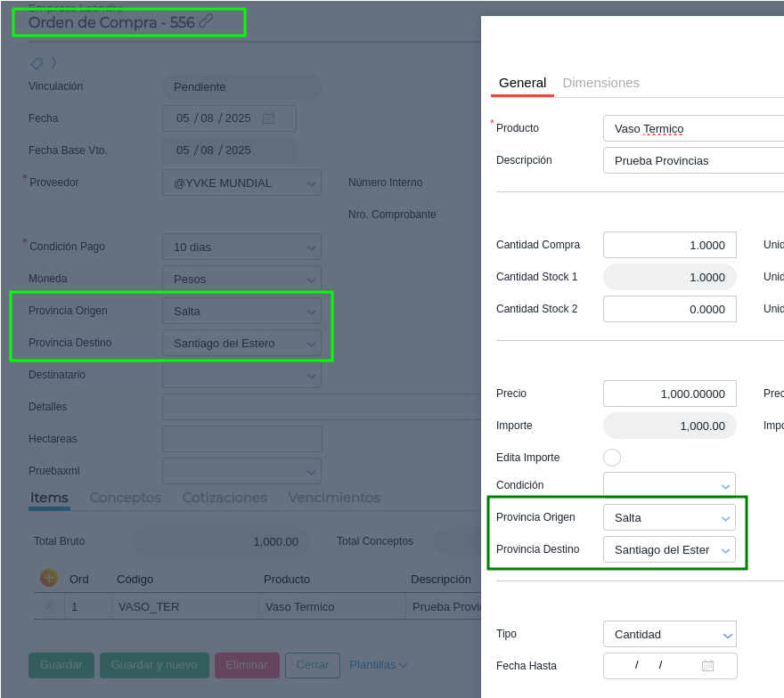Click the Cantidad Stock 1 value field

669,277
